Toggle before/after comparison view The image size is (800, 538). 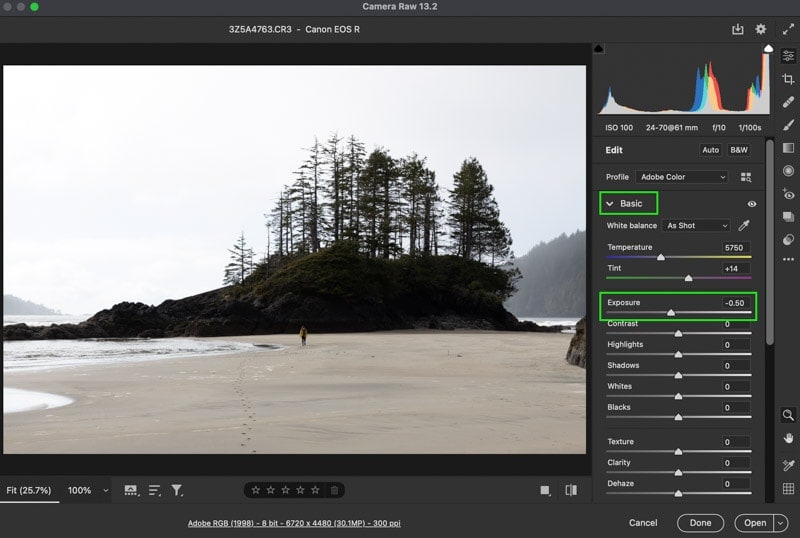click(571, 490)
